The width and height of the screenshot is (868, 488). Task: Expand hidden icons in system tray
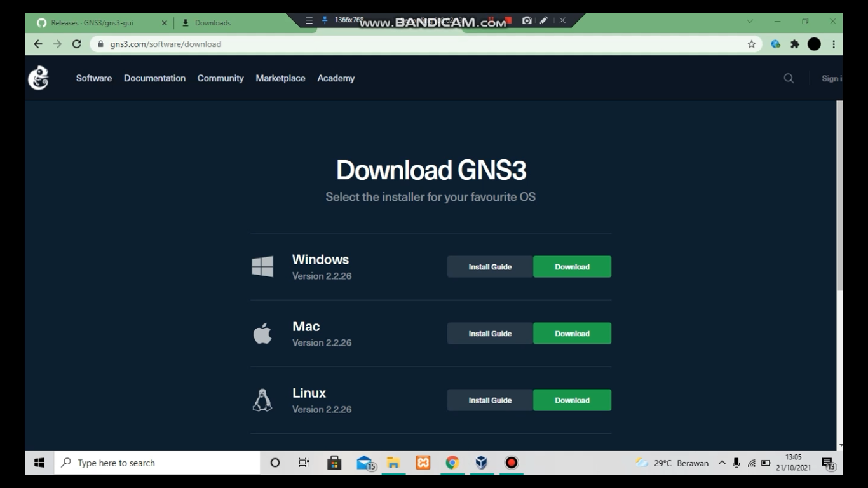coord(721,463)
